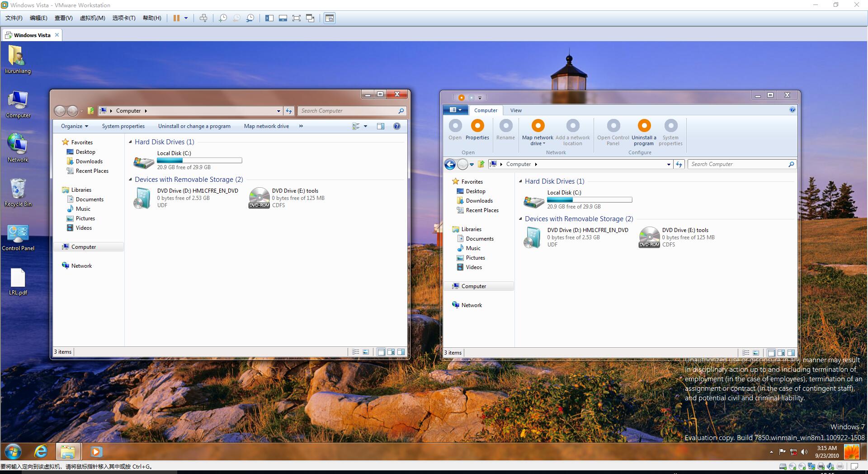Click VMware pause button
Viewport: 868px width, 474px height.
tap(176, 18)
